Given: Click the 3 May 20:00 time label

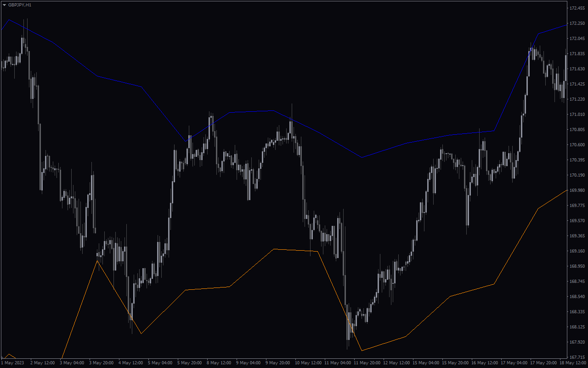Looking at the screenshot, I should [x=101, y=363].
